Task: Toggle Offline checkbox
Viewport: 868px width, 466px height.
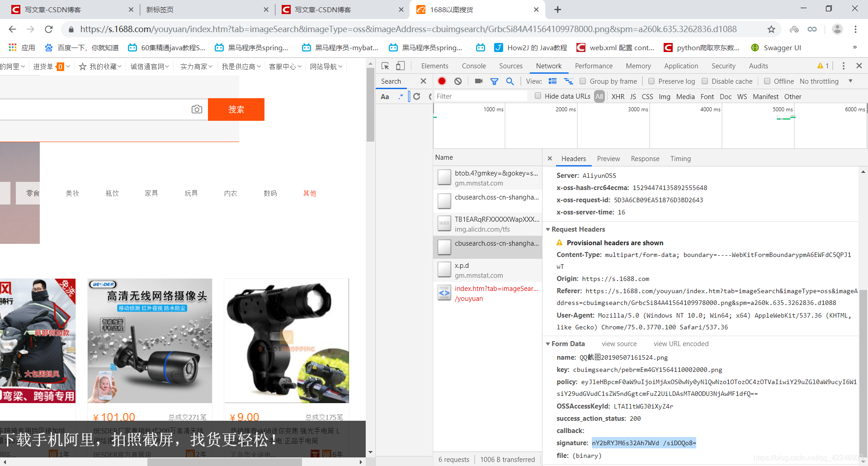Action: coord(767,81)
